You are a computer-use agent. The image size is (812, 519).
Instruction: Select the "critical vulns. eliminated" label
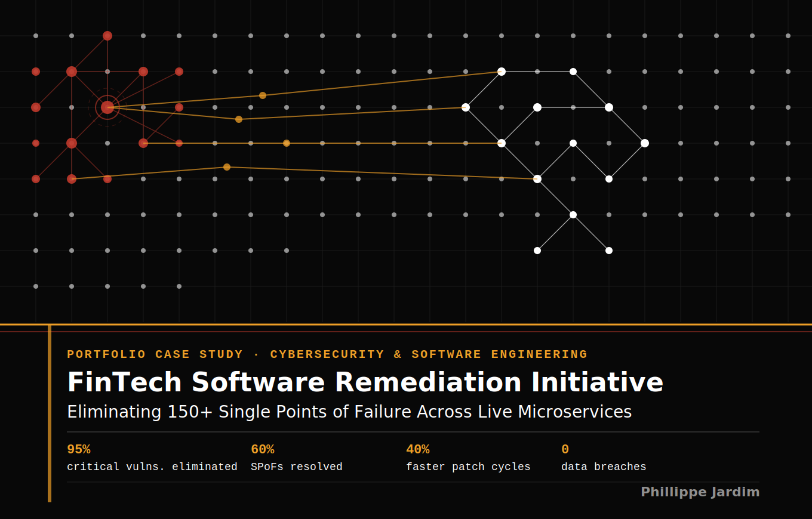tap(152, 467)
